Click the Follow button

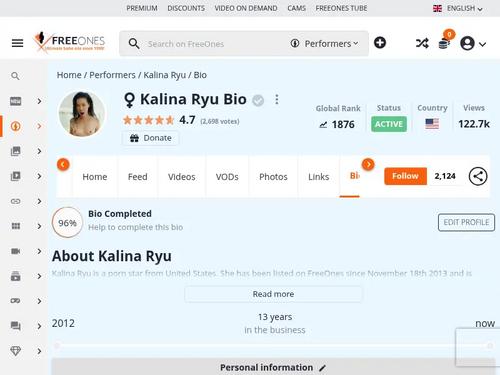click(x=405, y=176)
